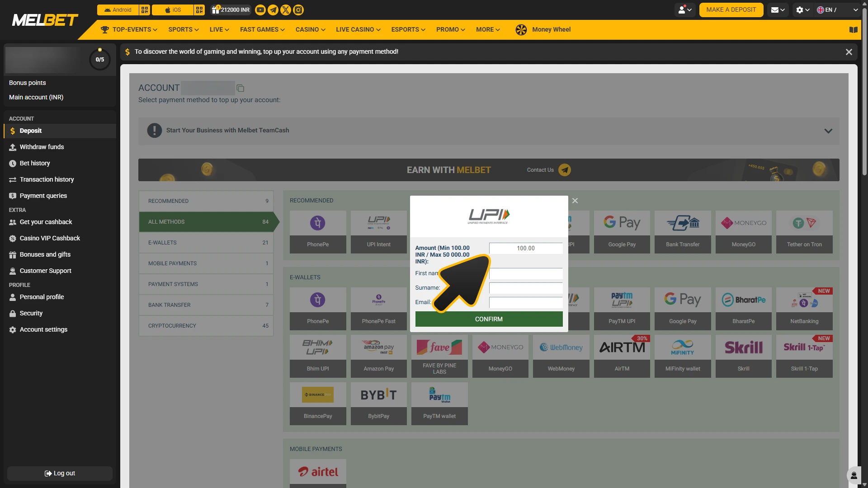Switch to E-WALLETS methods tab
This screenshot has width=868, height=488.
tap(206, 243)
